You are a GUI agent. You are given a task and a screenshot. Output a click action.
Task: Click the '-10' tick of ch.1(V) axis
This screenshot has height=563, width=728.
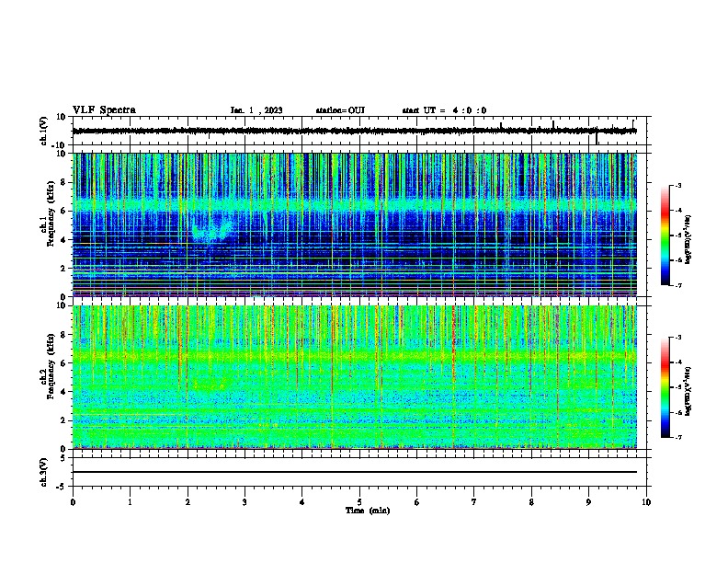click(59, 145)
